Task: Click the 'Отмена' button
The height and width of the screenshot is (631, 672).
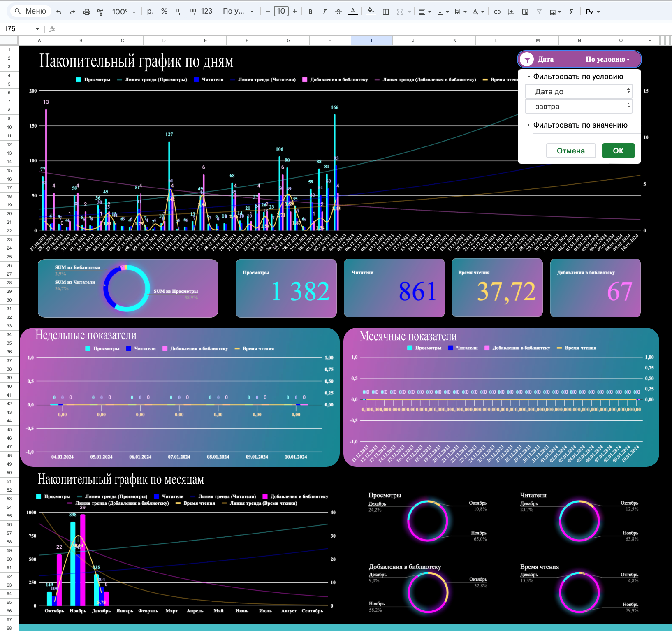Action: click(x=571, y=151)
